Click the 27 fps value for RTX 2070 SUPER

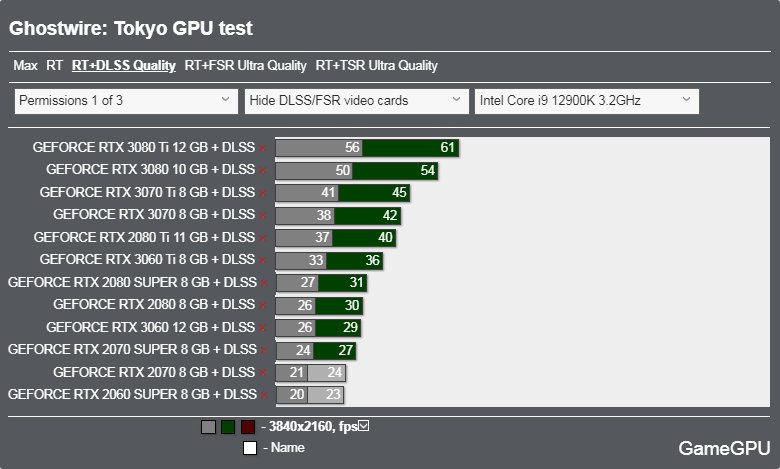click(345, 351)
